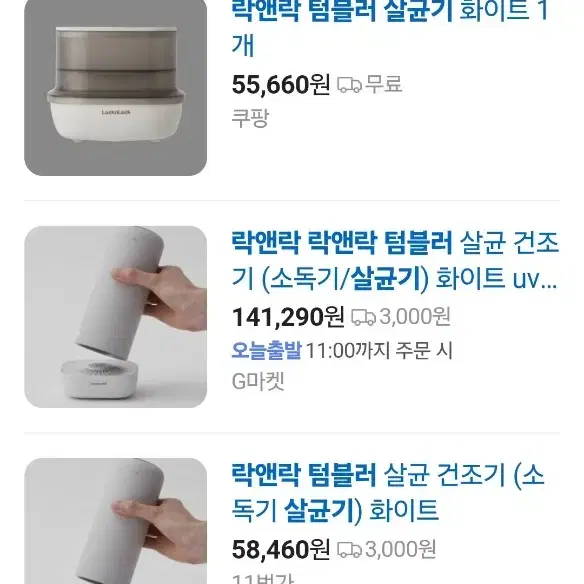
Task: Click the 오늘출발 badge
Action: (x=266, y=350)
